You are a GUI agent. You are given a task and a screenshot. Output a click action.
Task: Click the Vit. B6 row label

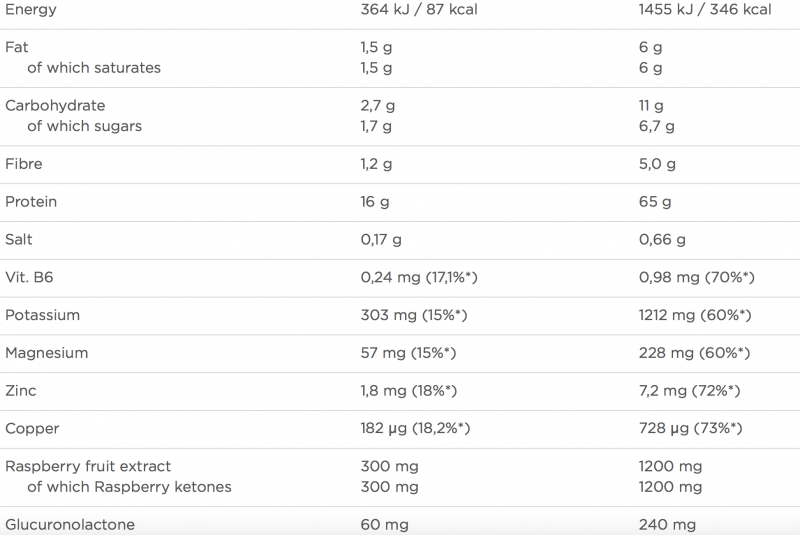click(x=27, y=277)
